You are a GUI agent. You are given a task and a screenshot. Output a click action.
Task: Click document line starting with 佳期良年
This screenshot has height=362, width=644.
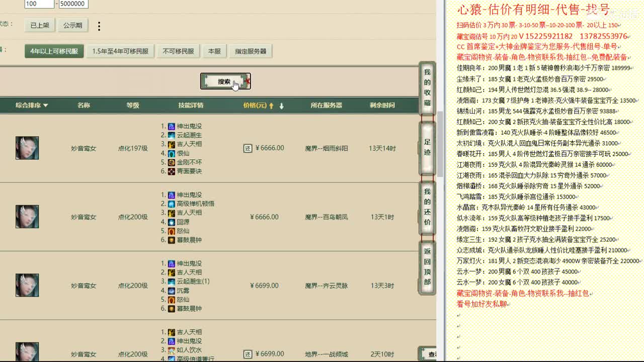point(544,68)
